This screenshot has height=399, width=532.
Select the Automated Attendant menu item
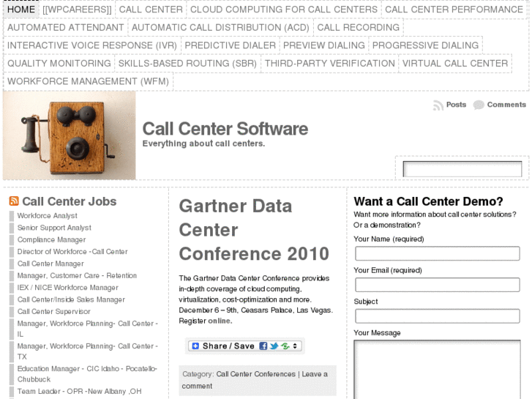(x=65, y=28)
